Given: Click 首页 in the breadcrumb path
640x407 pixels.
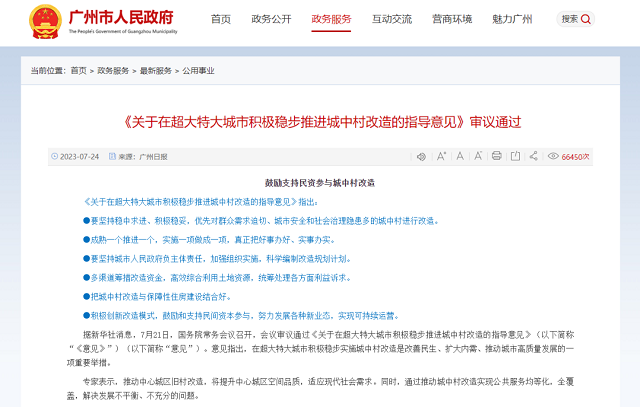Looking at the screenshot, I should [78, 71].
